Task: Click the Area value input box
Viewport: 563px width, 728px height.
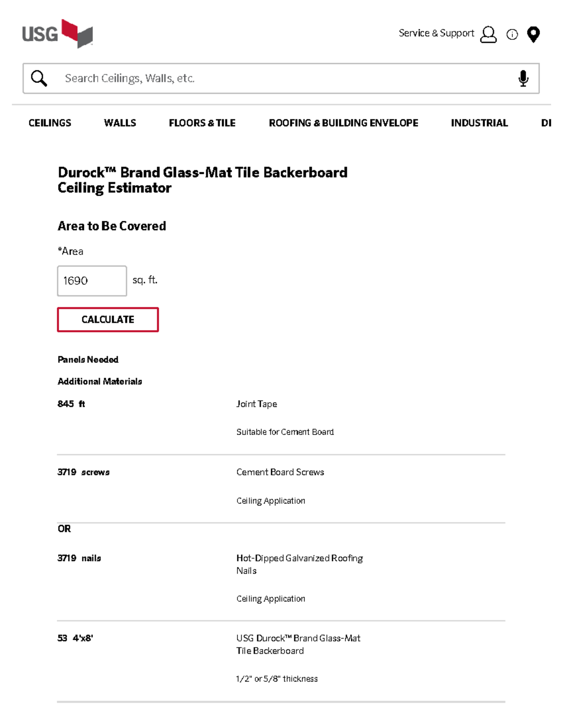Action: 92,280
